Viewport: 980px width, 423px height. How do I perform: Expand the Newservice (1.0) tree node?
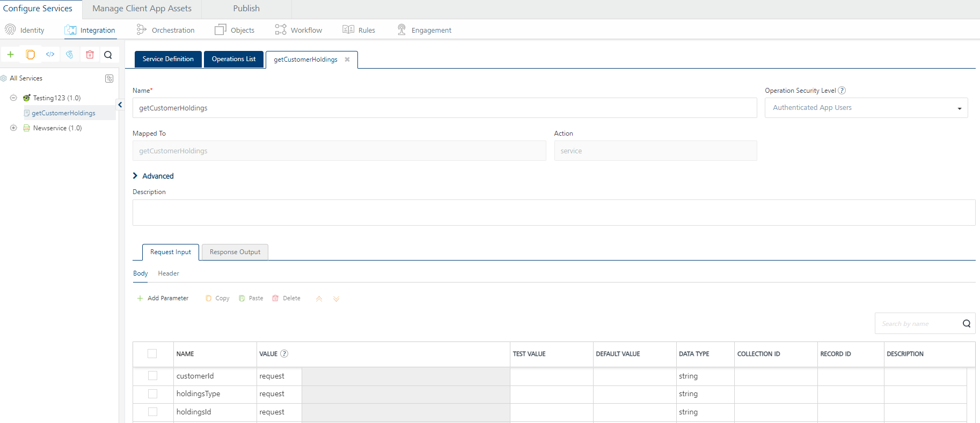tap(13, 128)
